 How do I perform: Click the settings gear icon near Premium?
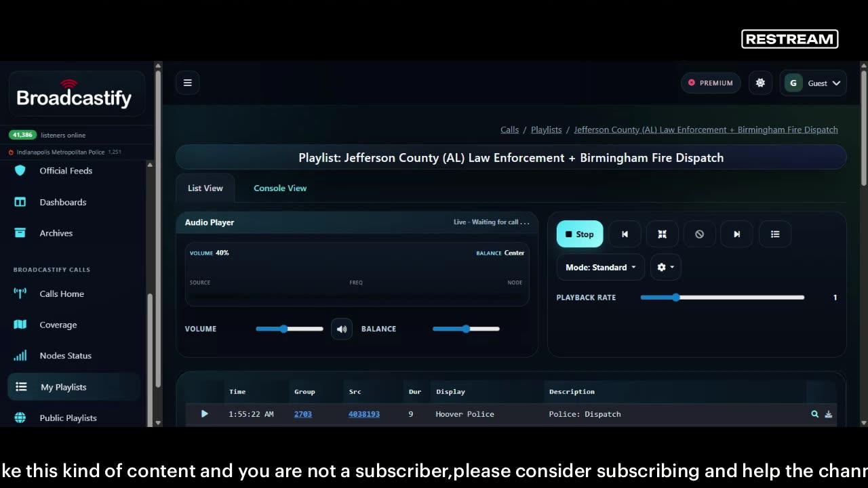click(x=760, y=83)
